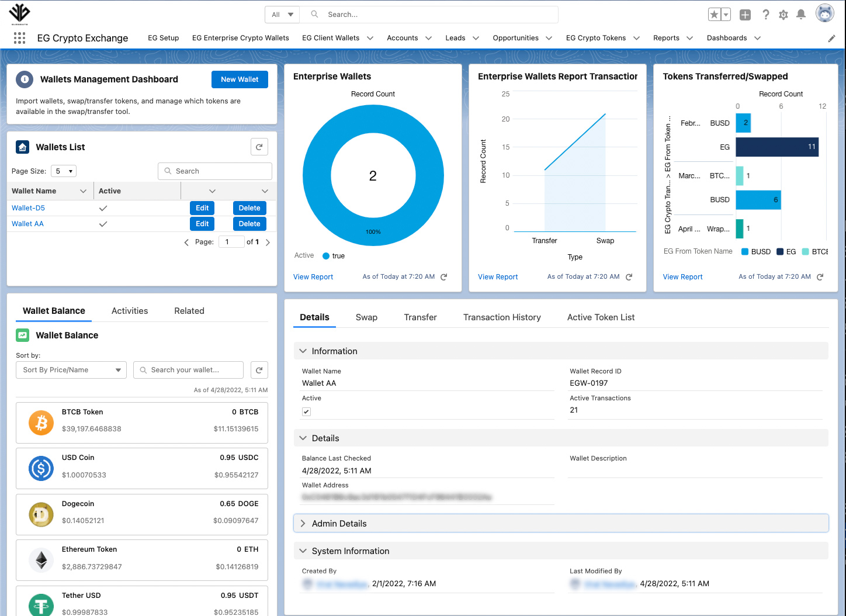Screen dimensions: 846x616
Task: Switch to the Transaction History tab
Action: [x=502, y=317]
